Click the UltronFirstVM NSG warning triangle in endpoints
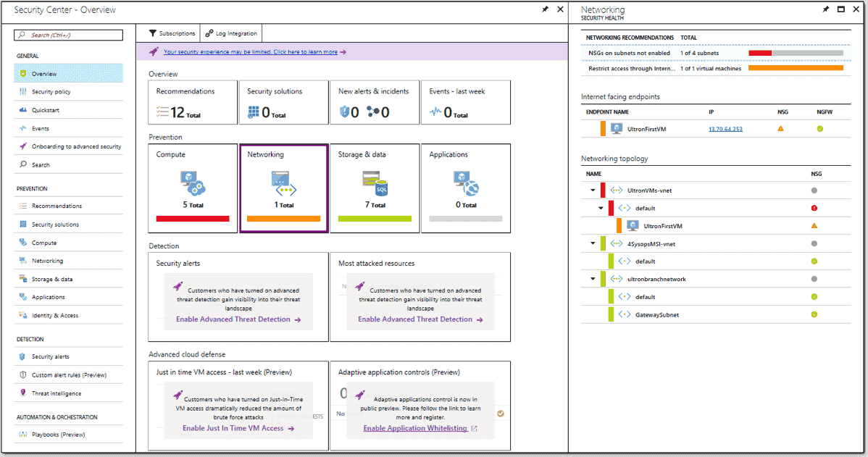 click(780, 129)
